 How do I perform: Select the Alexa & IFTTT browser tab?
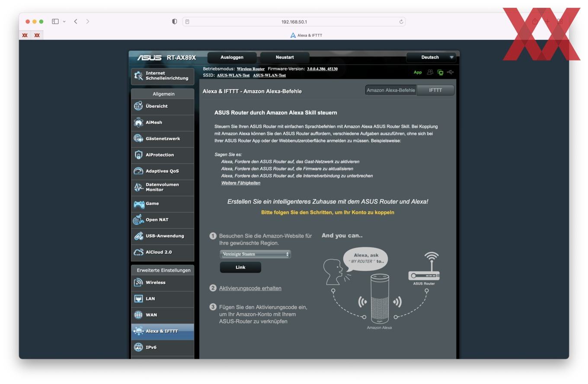click(x=306, y=35)
